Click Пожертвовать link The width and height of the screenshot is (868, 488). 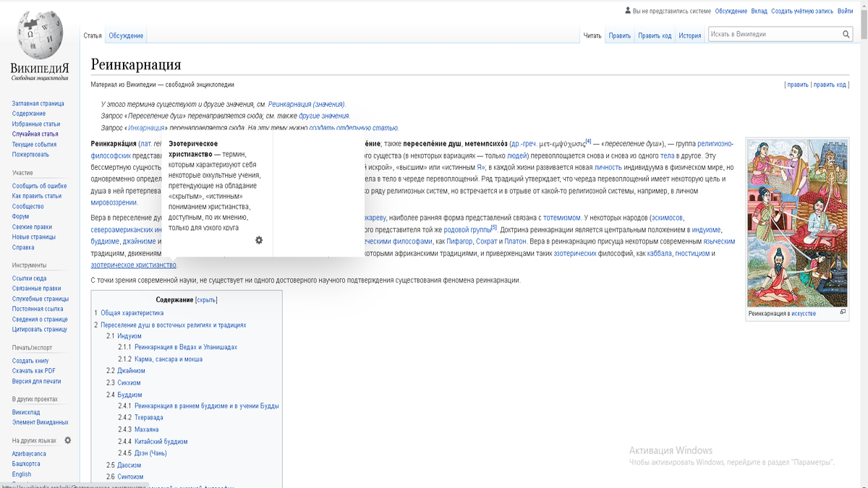click(30, 154)
